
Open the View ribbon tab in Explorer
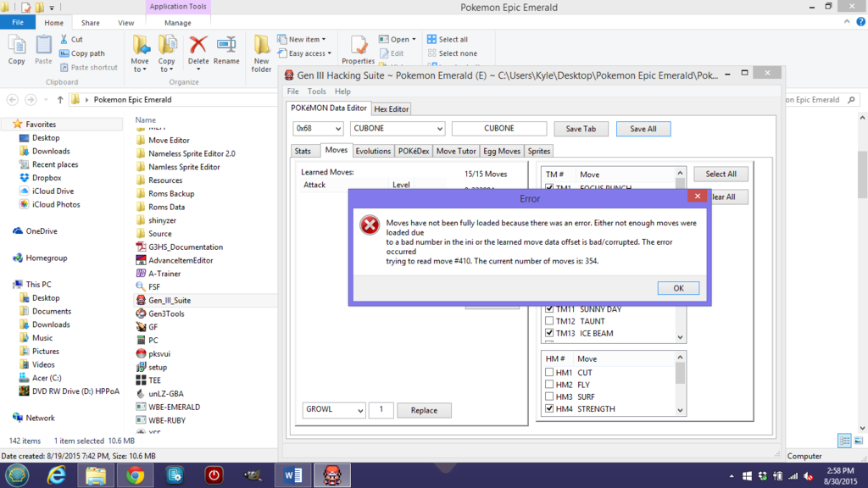click(x=125, y=23)
